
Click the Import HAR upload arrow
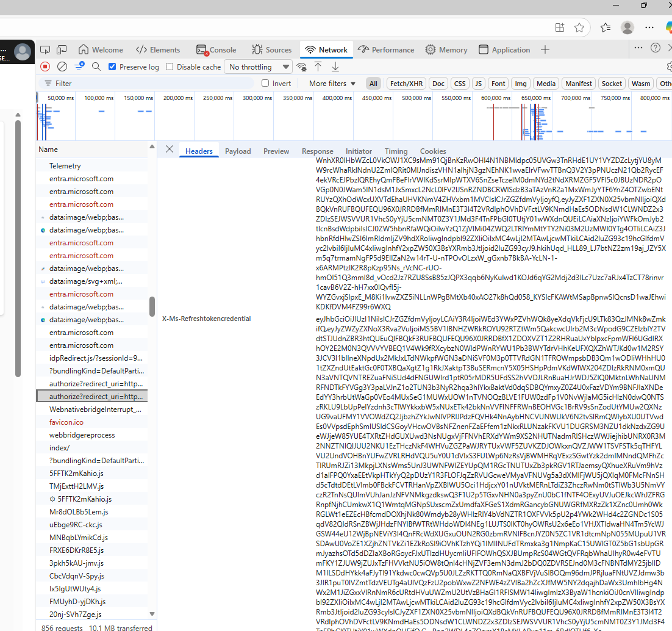318,67
